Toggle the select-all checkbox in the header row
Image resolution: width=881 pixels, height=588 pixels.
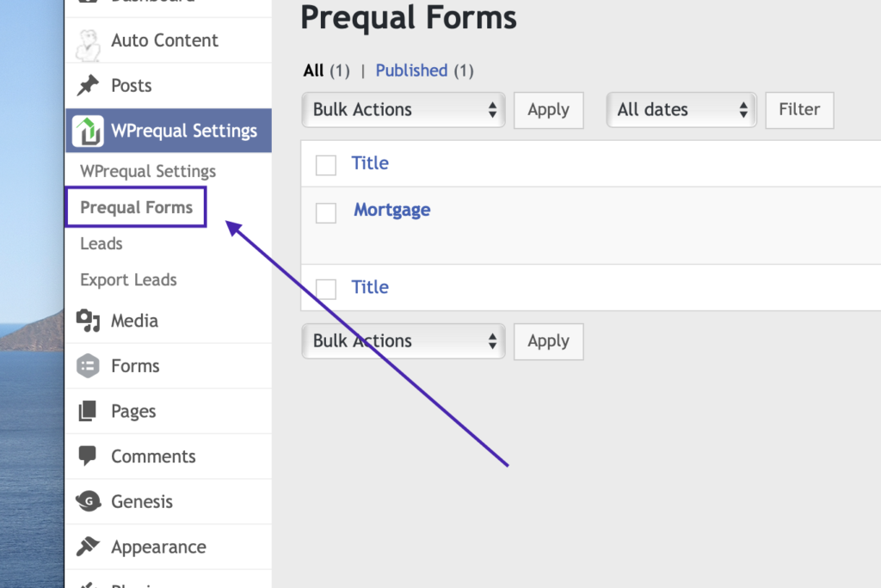tap(326, 165)
